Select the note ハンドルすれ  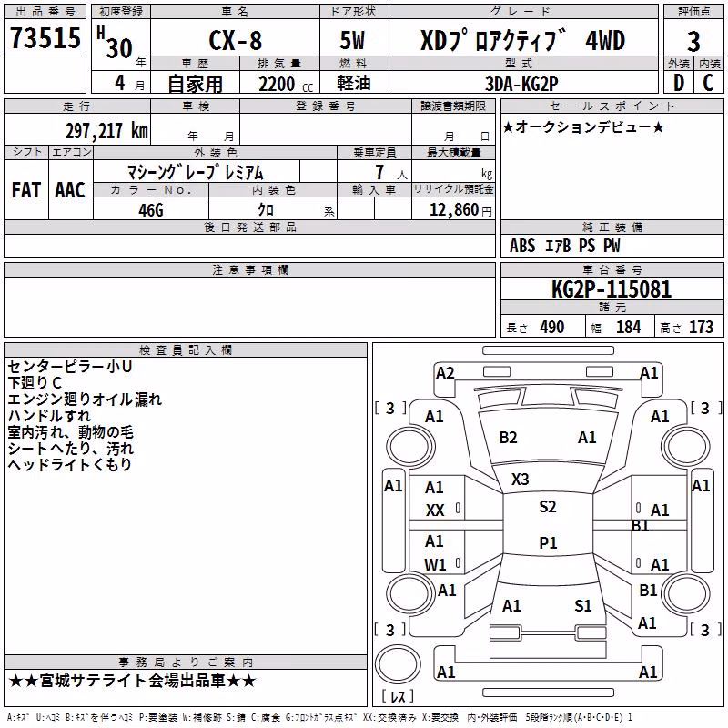[x=49, y=416]
